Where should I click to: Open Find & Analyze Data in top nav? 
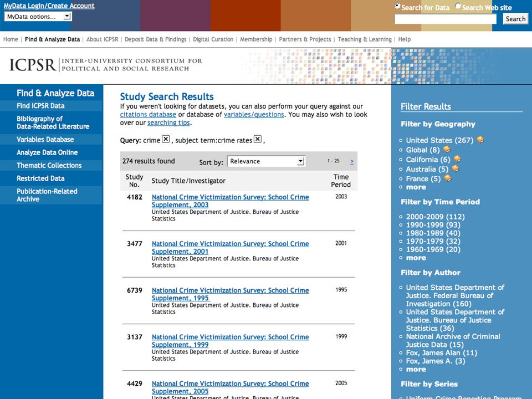(x=52, y=39)
